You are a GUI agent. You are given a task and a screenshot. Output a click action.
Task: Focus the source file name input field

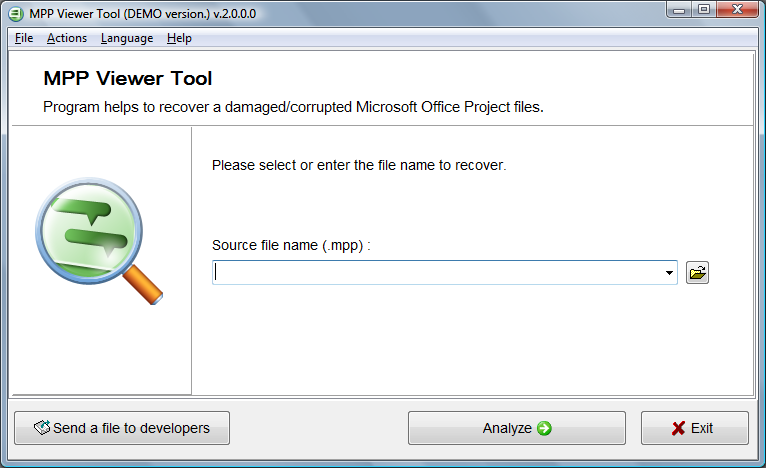pyautogui.click(x=438, y=273)
